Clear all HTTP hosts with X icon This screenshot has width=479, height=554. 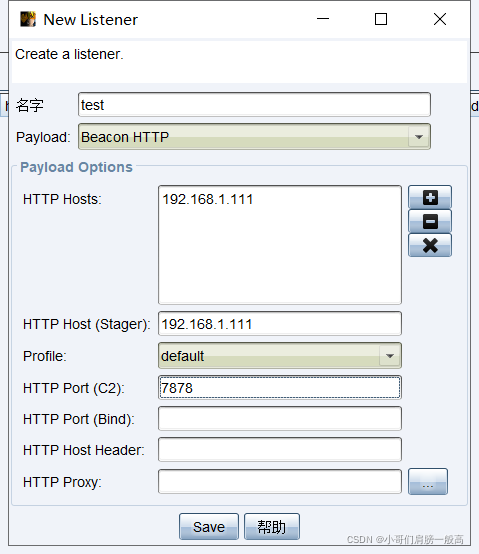pos(430,245)
